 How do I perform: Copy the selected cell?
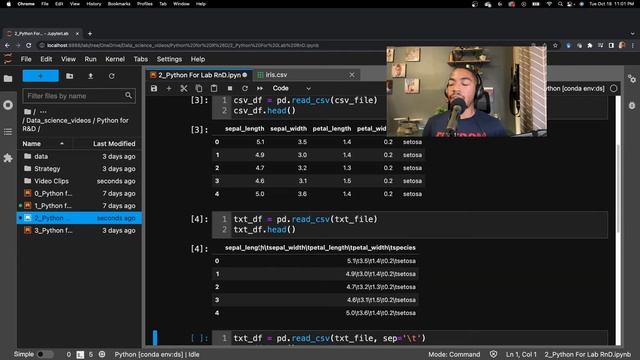pos(199,88)
